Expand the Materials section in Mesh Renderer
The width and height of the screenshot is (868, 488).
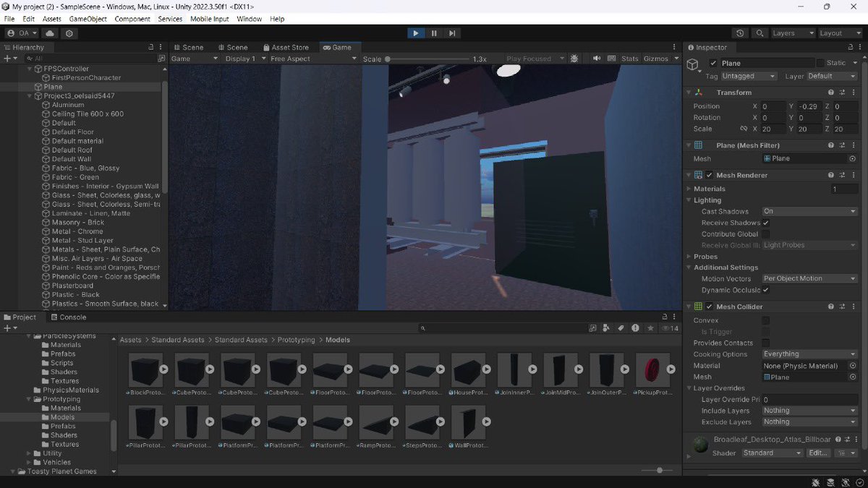point(689,188)
